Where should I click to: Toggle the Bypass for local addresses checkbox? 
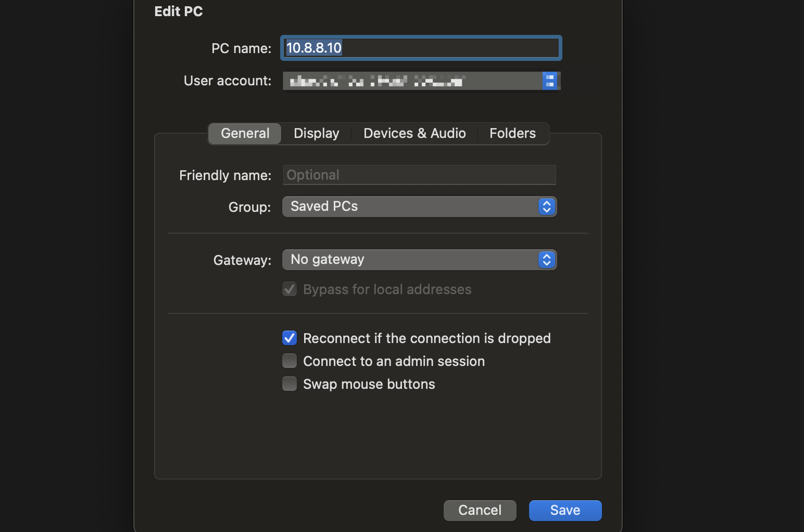coord(290,289)
